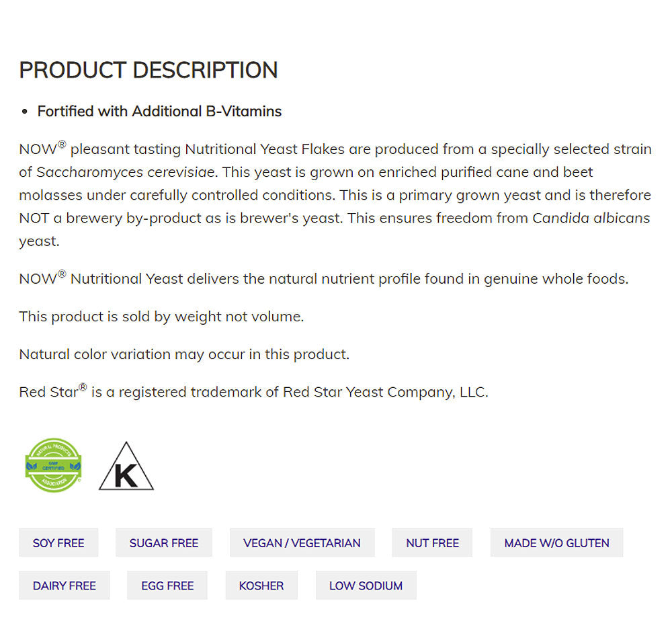Select the LOW SODIUM tag

[x=366, y=586]
